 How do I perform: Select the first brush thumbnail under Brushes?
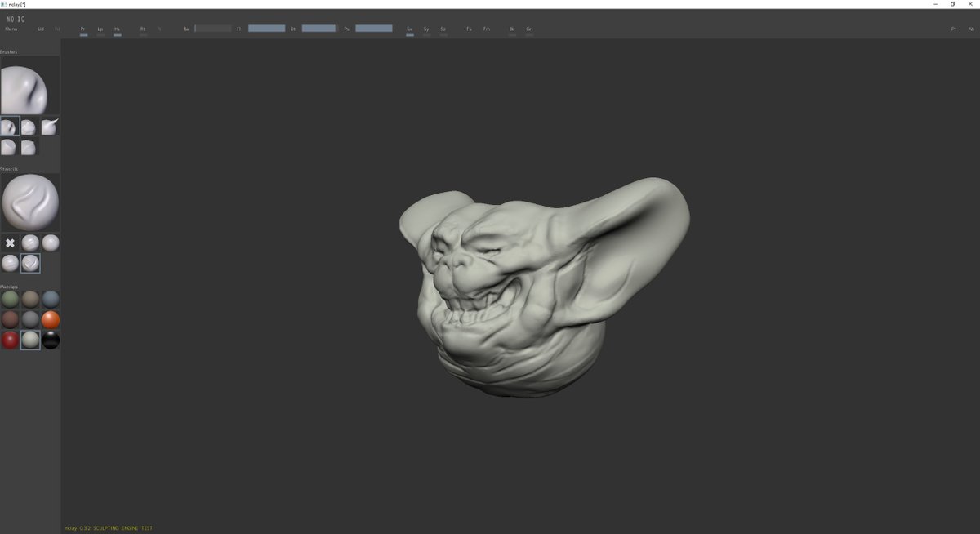[9, 127]
